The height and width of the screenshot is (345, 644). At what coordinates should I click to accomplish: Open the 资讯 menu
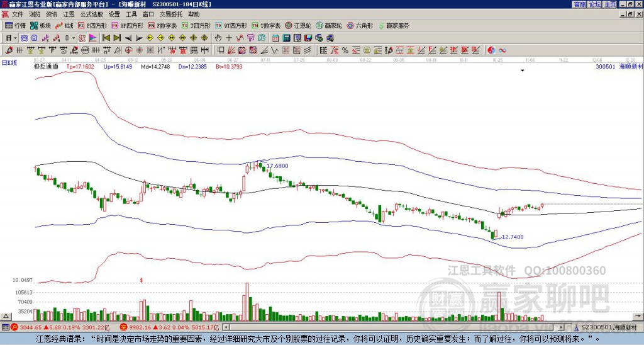tap(52, 14)
